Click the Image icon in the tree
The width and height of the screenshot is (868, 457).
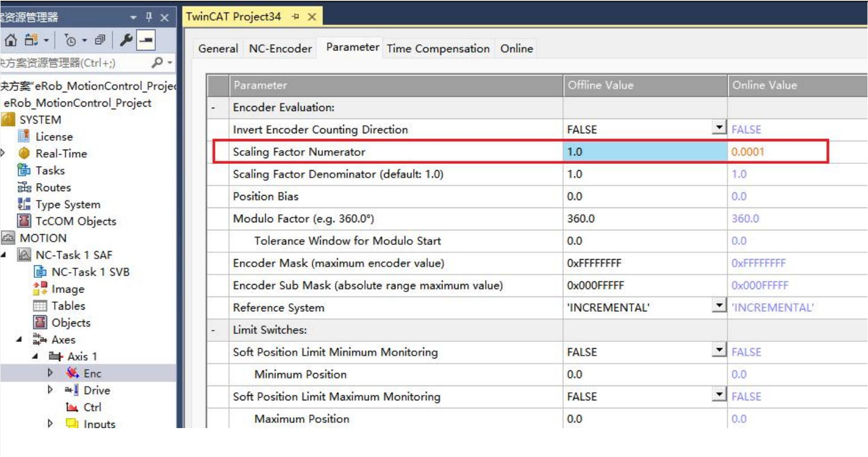[x=40, y=289]
